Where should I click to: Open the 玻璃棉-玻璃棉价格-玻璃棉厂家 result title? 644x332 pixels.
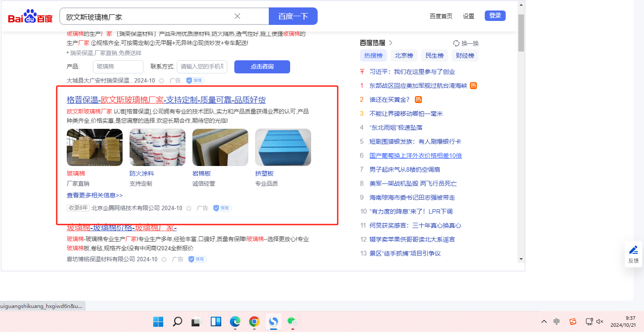pos(122,228)
